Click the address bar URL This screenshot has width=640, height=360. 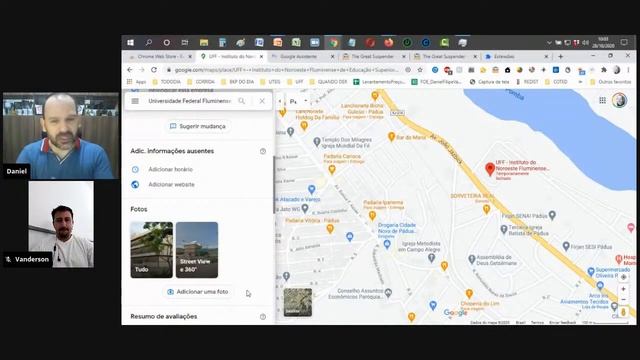tap(287, 70)
